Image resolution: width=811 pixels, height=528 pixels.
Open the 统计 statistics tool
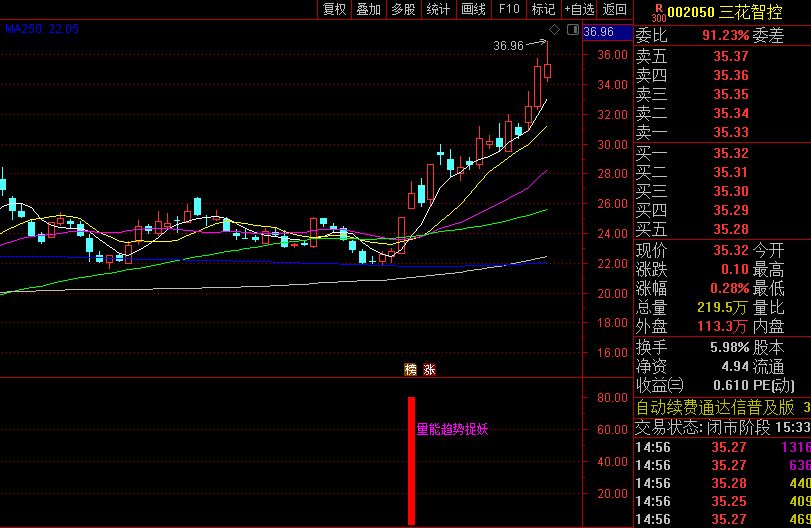pos(439,9)
